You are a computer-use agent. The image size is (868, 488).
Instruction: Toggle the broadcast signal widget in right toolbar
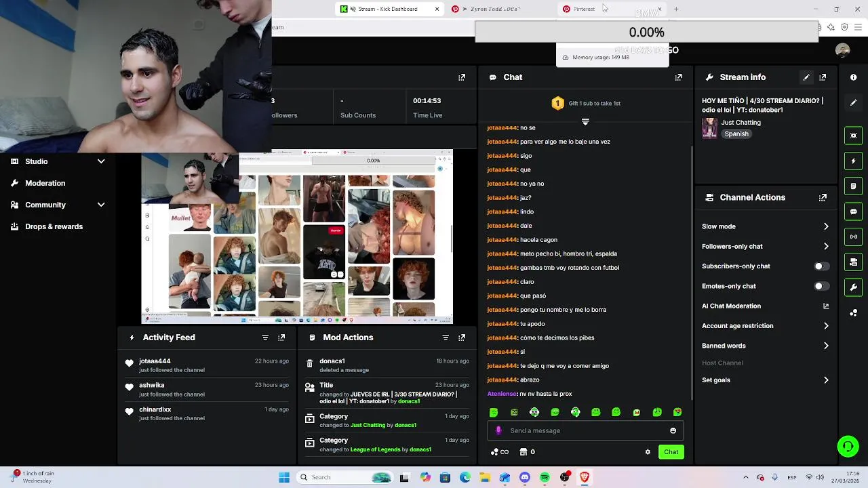854,237
